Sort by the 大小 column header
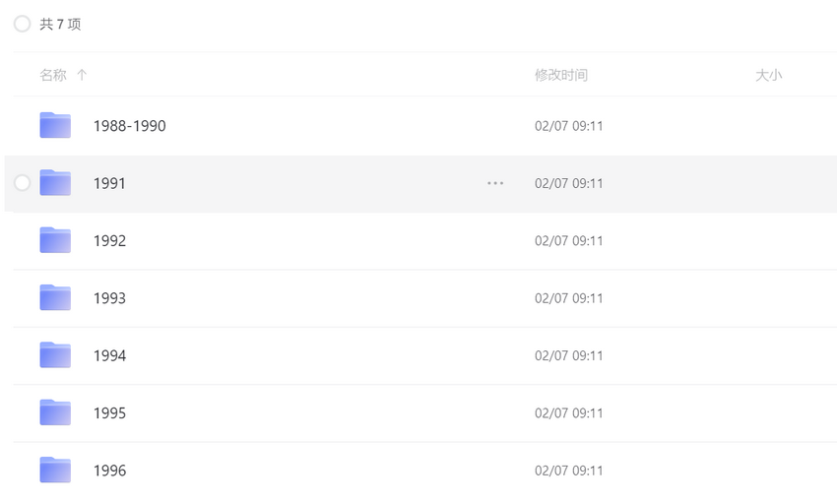Viewport: 837px width, 504px height. pyautogui.click(x=768, y=75)
